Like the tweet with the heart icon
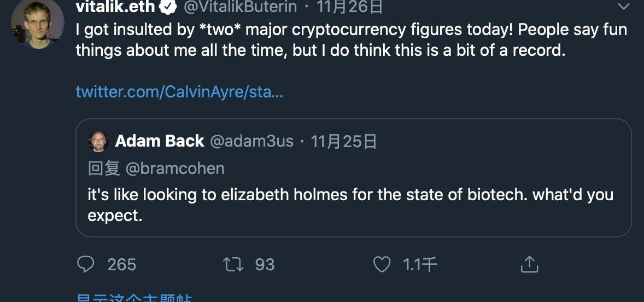Viewport: 644px width, 302px height. click(382, 265)
